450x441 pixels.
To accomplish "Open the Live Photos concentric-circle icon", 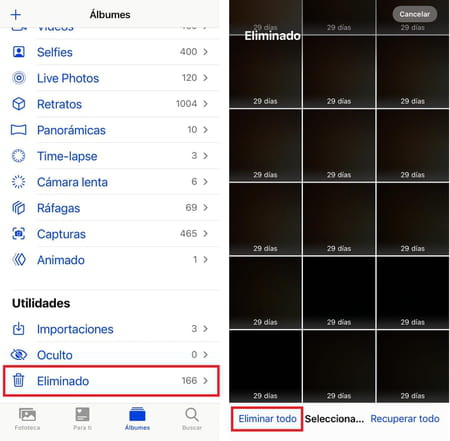I will pos(19,78).
